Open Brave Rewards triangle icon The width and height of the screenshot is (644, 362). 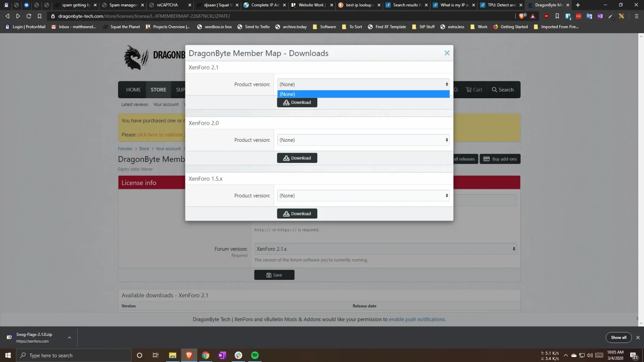533,16
